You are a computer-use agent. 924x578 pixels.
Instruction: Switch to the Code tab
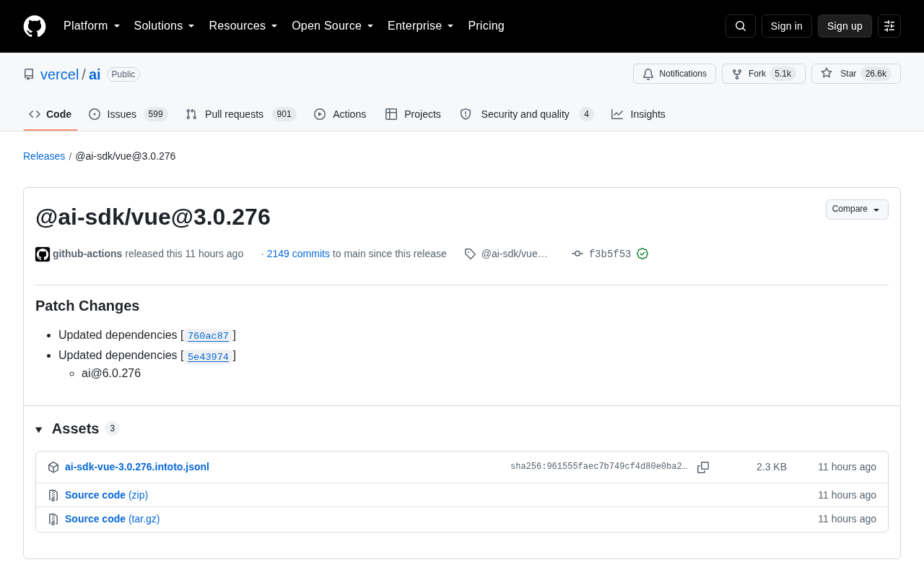coord(51,114)
